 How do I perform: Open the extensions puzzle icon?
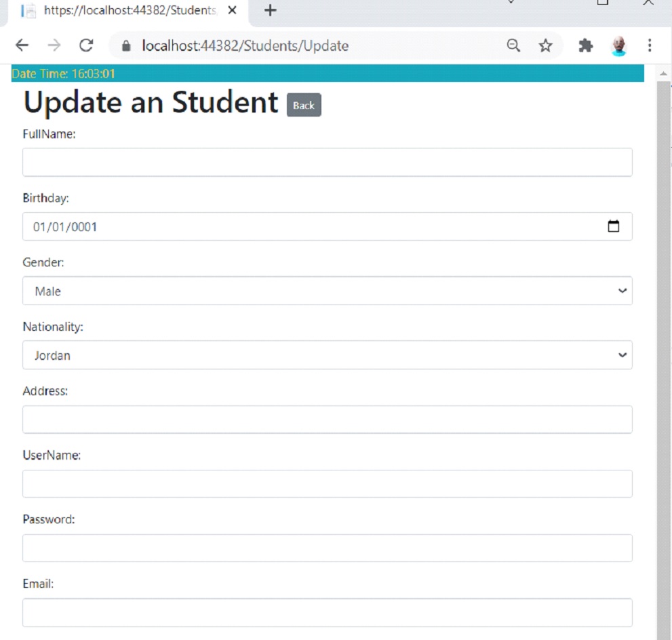585,45
